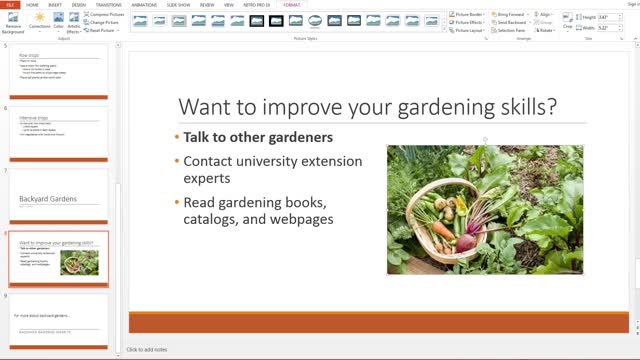Screen dimensions: 640x360
Task: Click the Width field stepper arrows
Action: [620, 28]
